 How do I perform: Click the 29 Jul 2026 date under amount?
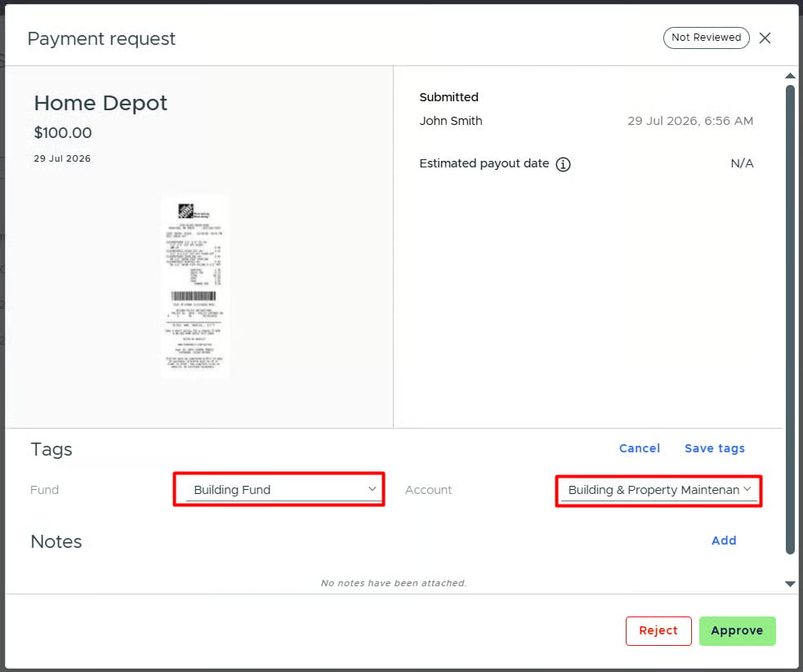click(62, 158)
